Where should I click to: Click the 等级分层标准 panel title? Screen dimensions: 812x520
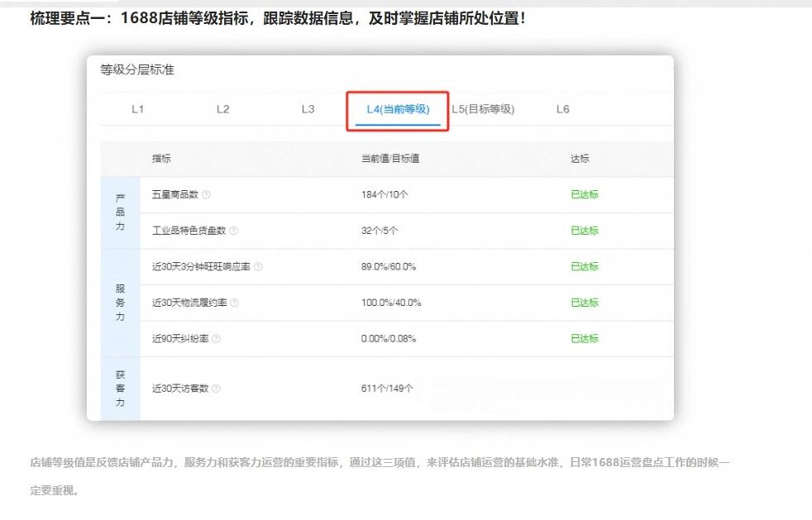(x=137, y=70)
